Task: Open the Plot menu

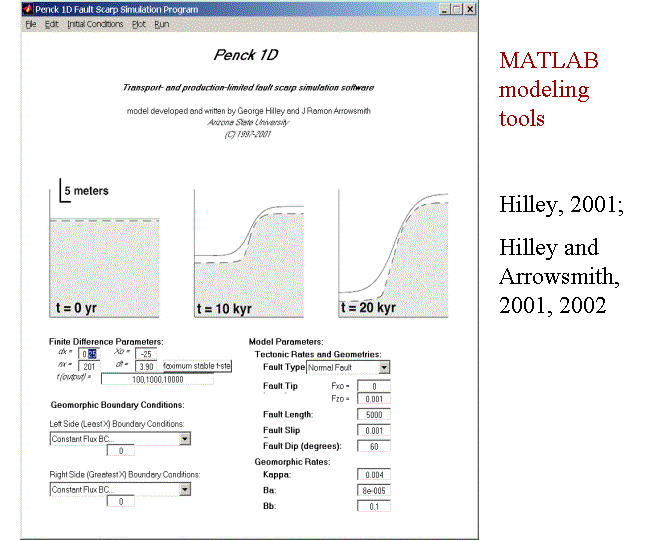Action: pos(138,24)
